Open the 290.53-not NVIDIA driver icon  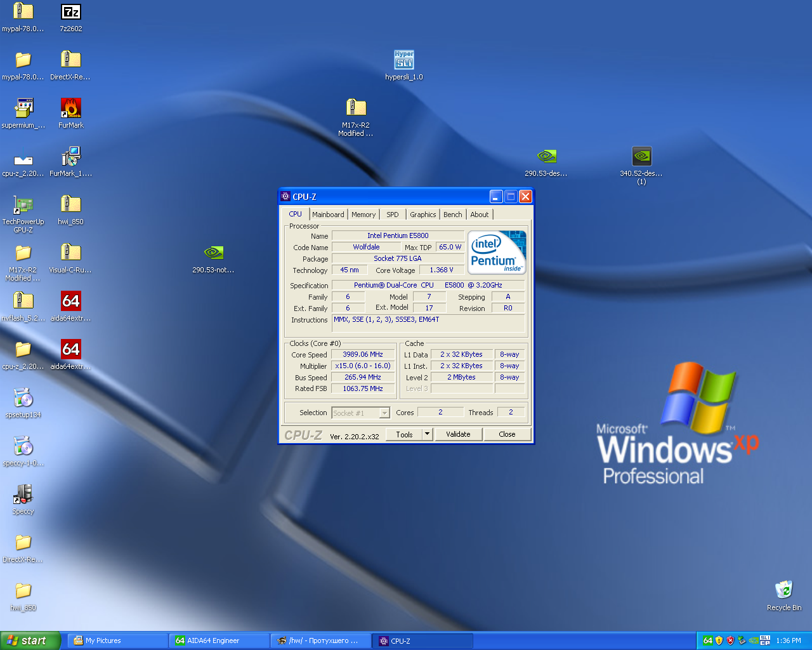(x=214, y=253)
